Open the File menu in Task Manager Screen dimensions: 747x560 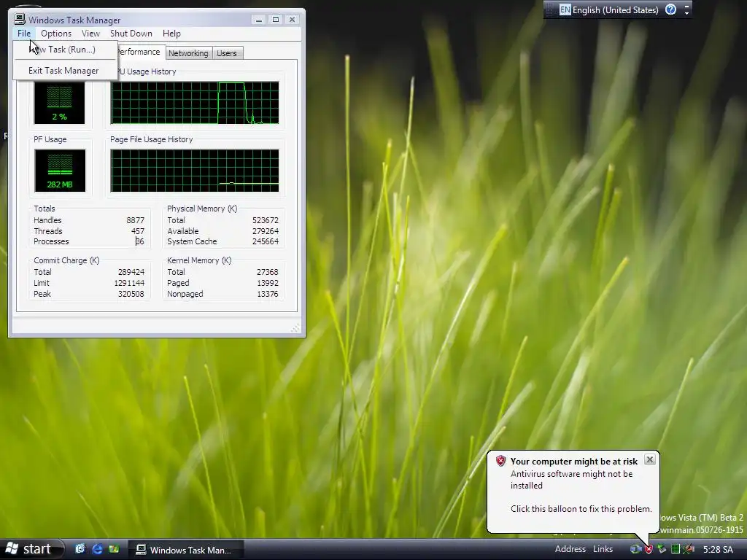tap(24, 34)
